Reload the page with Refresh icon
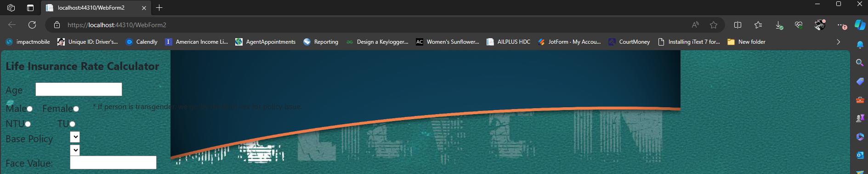 point(32,25)
